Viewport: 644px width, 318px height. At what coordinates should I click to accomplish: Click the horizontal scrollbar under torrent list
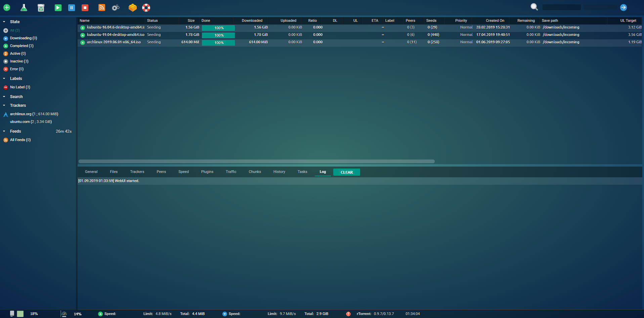click(x=256, y=162)
